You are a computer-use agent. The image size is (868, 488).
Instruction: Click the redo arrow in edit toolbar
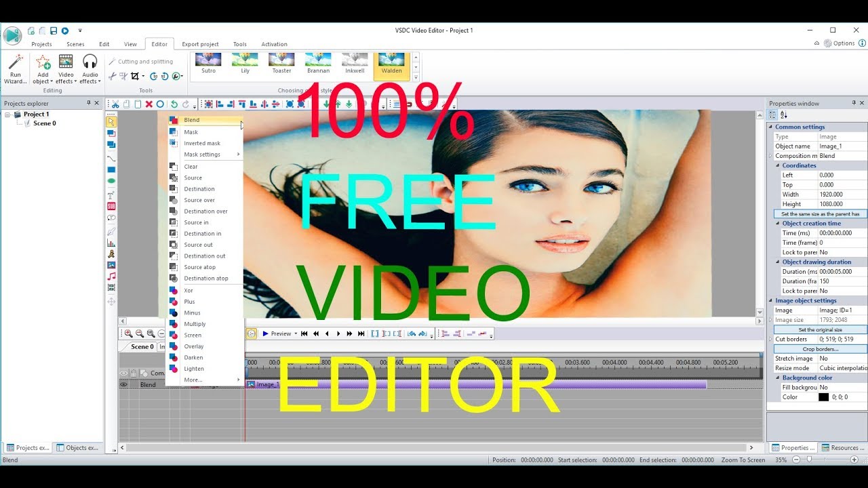click(185, 104)
